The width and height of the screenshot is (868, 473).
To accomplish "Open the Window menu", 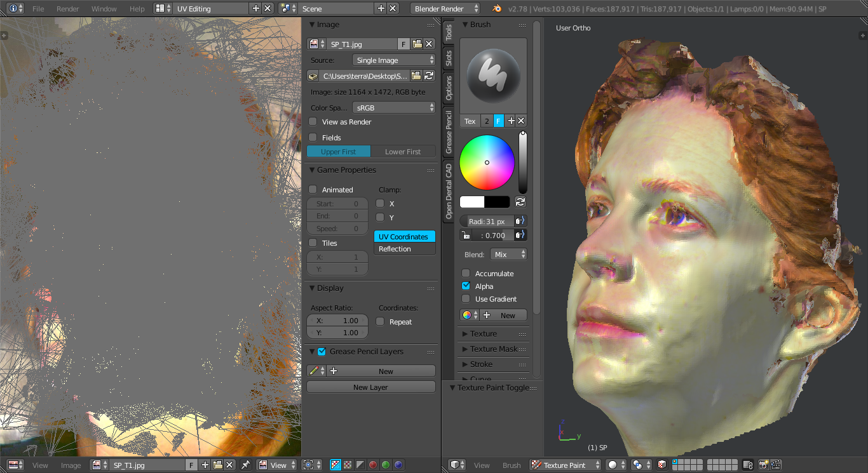I will tap(104, 9).
